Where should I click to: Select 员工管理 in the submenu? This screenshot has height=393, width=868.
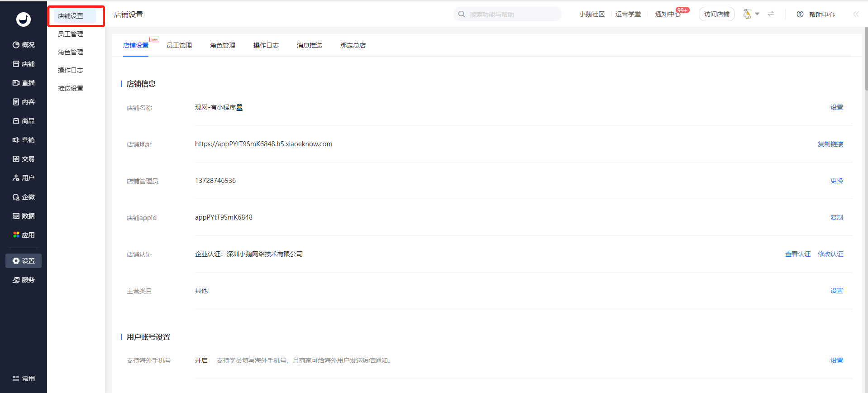(71, 34)
